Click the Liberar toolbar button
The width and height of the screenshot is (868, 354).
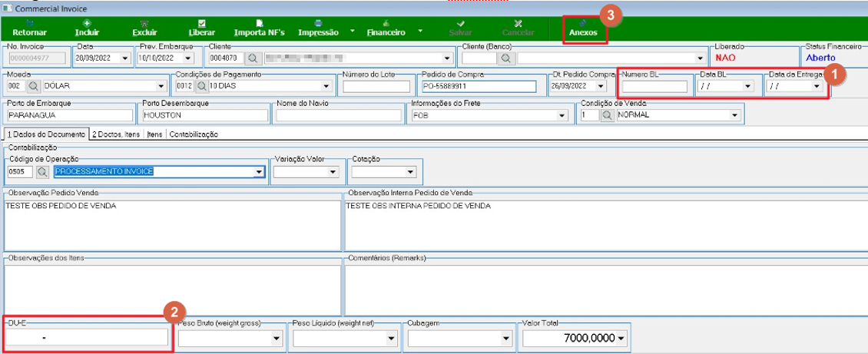(x=201, y=28)
